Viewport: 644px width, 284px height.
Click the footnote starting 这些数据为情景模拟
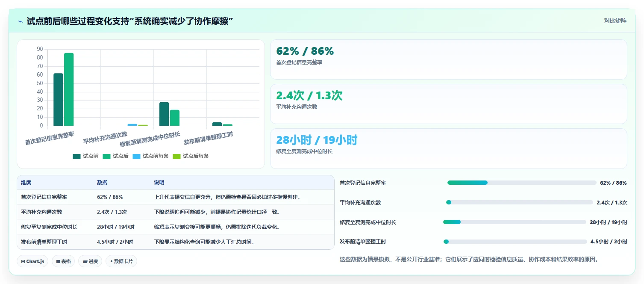point(469,259)
